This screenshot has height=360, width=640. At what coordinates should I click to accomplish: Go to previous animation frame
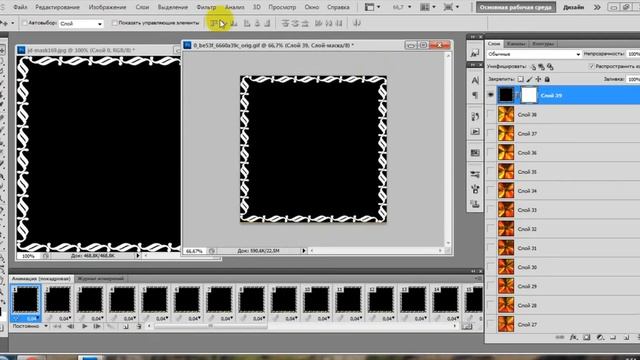[x=71, y=326]
